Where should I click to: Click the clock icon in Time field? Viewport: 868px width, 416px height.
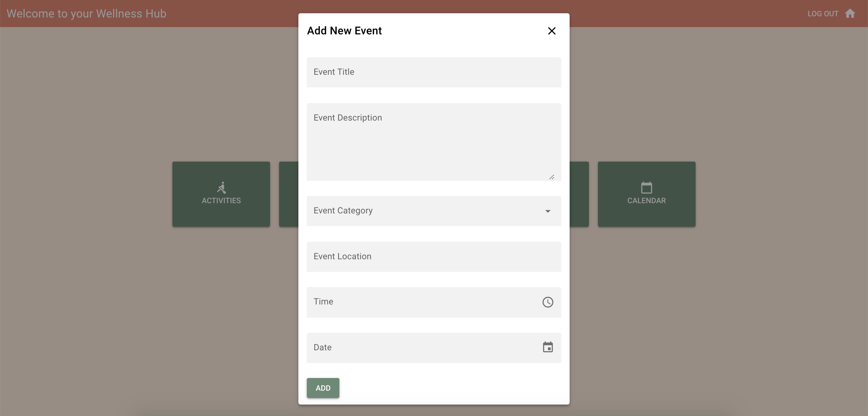[548, 302]
